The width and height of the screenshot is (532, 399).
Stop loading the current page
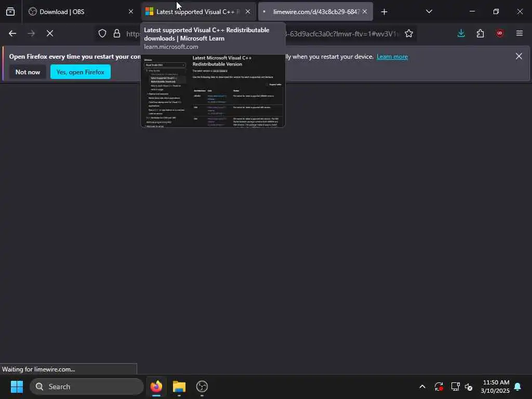[50, 33]
